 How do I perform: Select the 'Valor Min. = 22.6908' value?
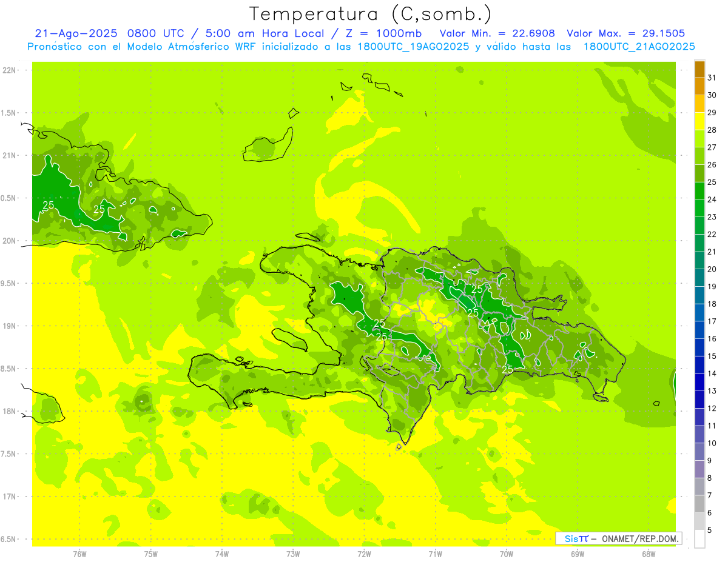tap(497, 33)
